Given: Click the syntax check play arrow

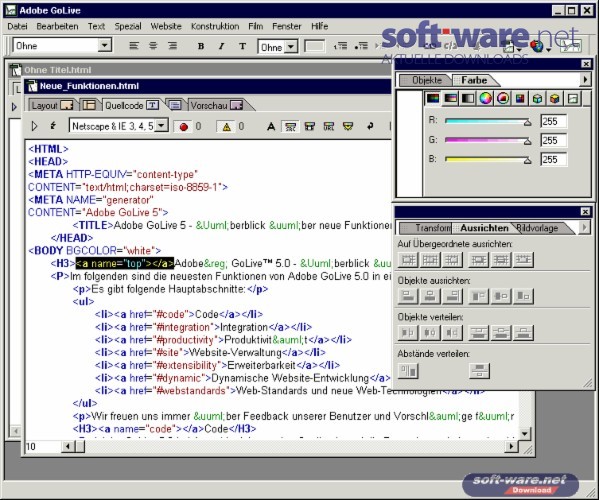Looking at the screenshot, I should click(x=34, y=126).
